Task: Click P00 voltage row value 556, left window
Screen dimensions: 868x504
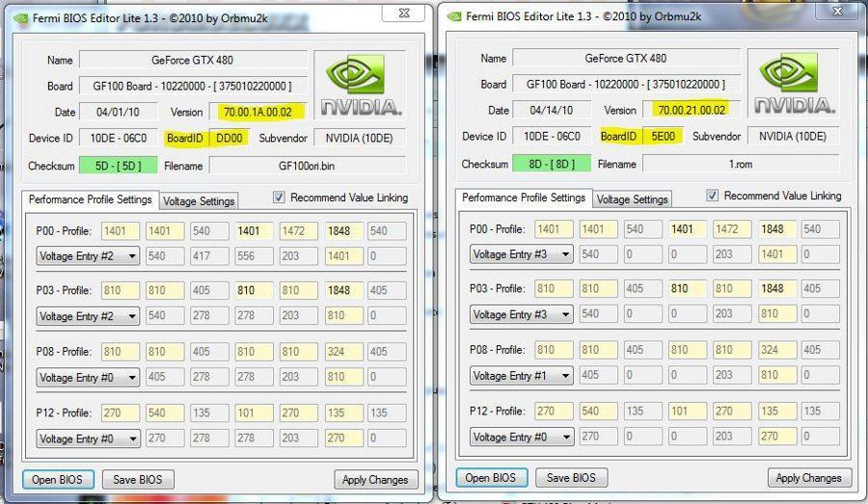Action: (254, 255)
